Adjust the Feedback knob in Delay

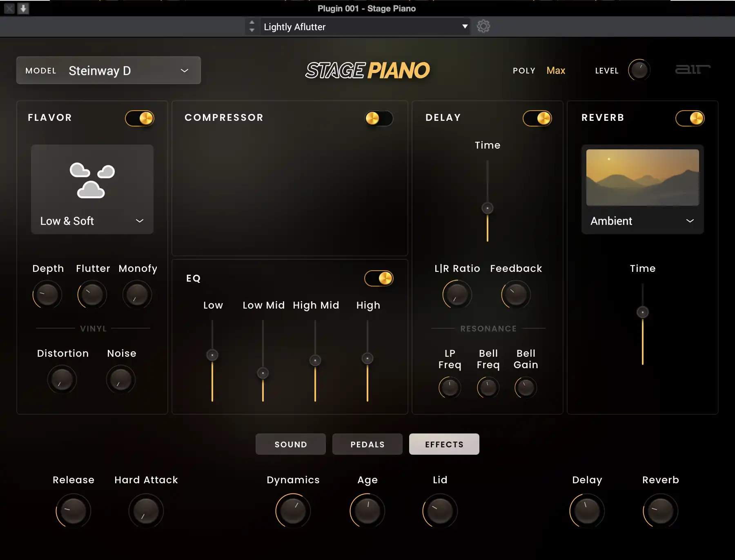(x=515, y=294)
